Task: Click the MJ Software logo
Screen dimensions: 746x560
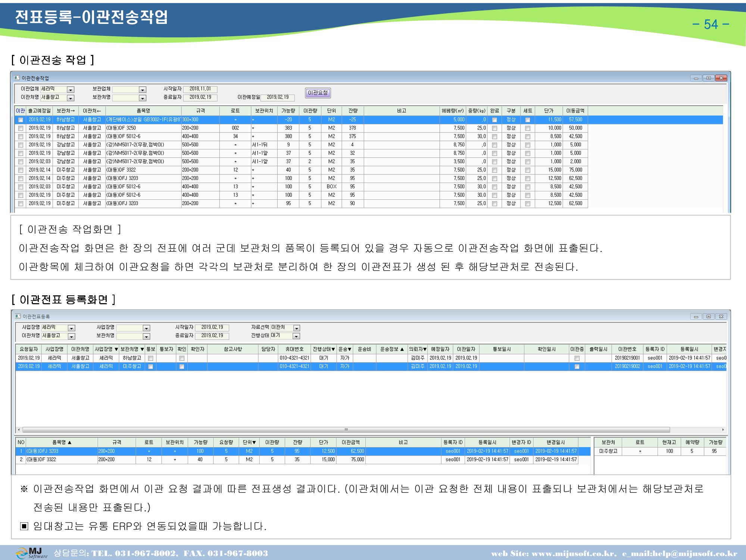Action: tap(32, 553)
